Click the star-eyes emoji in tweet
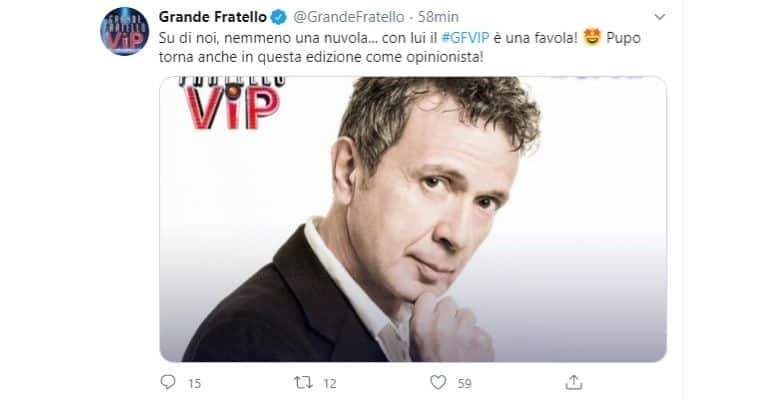The width and height of the screenshot is (768, 400). 592,37
